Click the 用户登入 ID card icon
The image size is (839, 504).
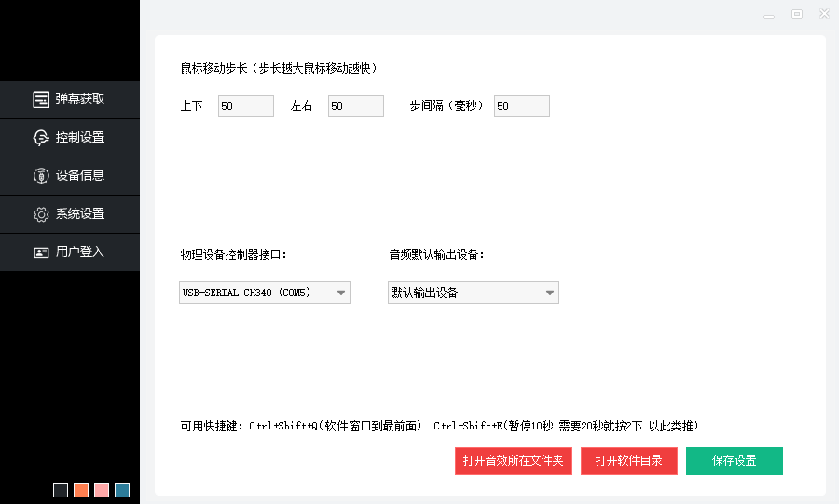click(41, 252)
